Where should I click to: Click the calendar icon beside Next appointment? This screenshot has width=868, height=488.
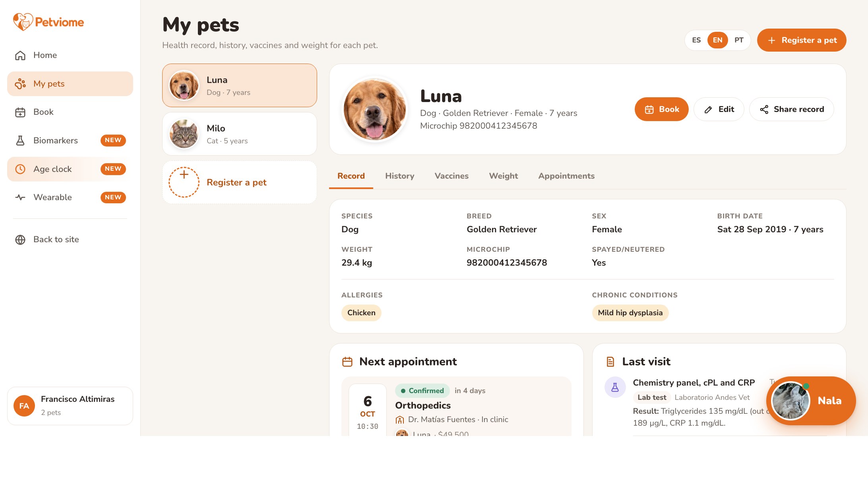(x=347, y=362)
